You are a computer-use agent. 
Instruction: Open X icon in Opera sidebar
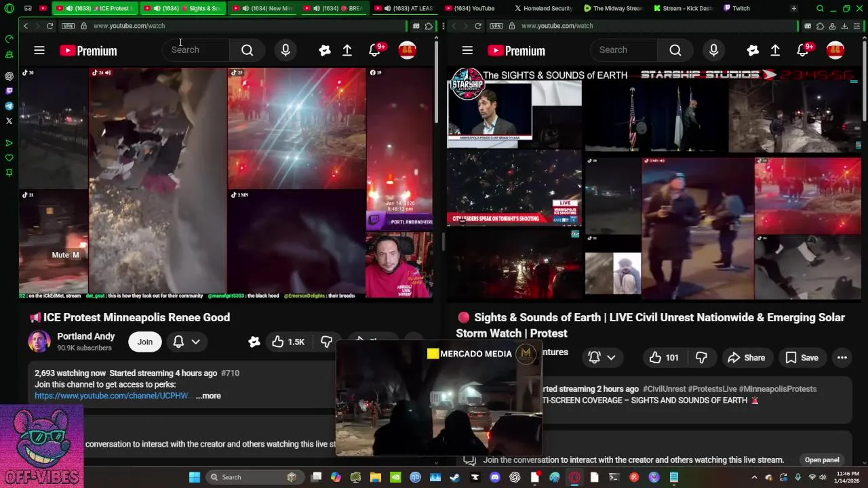coord(9,121)
